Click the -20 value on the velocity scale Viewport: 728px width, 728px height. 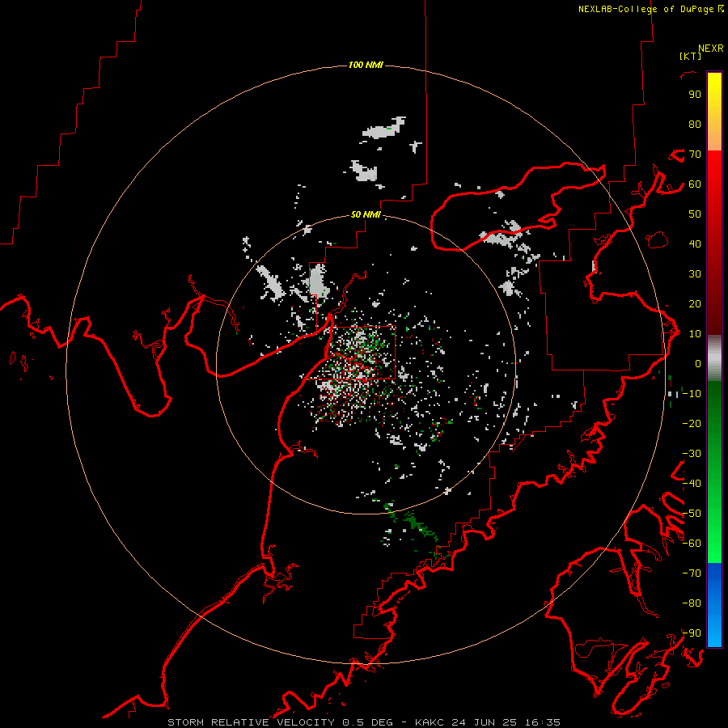692,424
